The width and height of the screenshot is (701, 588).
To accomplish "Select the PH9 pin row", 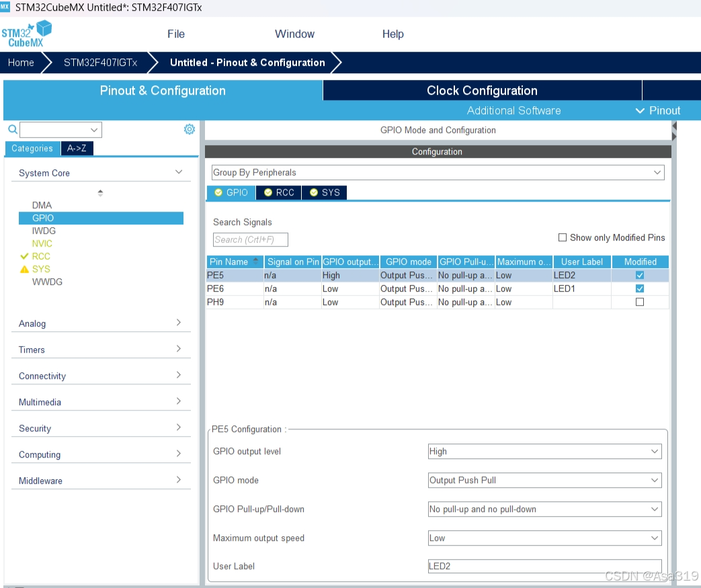I will point(438,302).
